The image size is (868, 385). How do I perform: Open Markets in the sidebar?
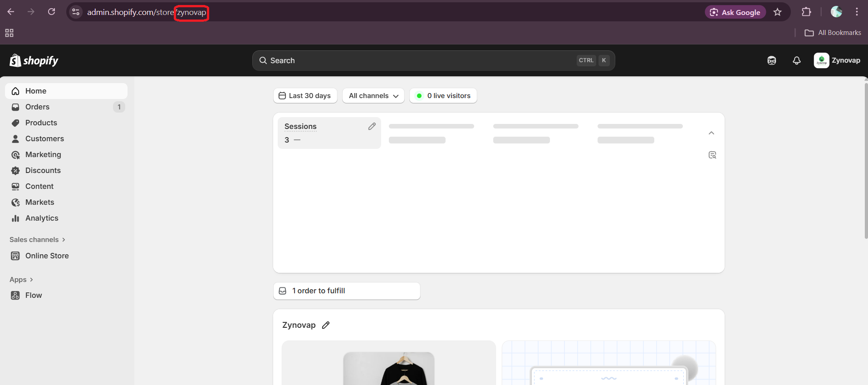coord(66,202)
